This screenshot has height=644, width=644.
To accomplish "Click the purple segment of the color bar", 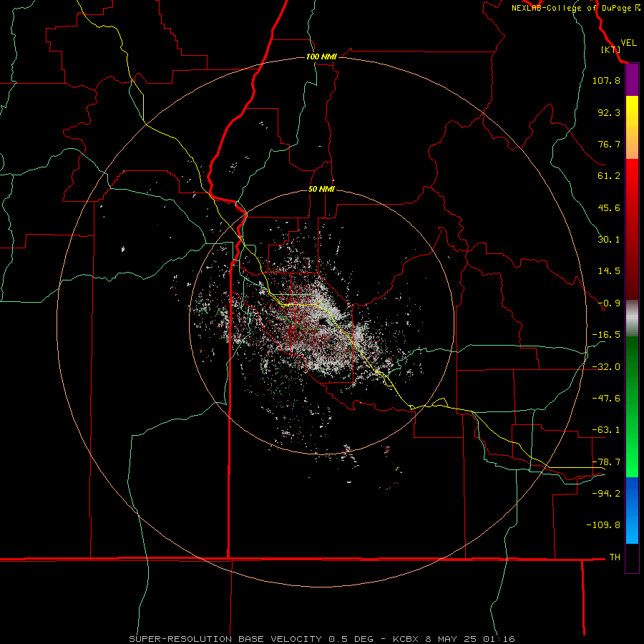I will [x=632, y=80].
